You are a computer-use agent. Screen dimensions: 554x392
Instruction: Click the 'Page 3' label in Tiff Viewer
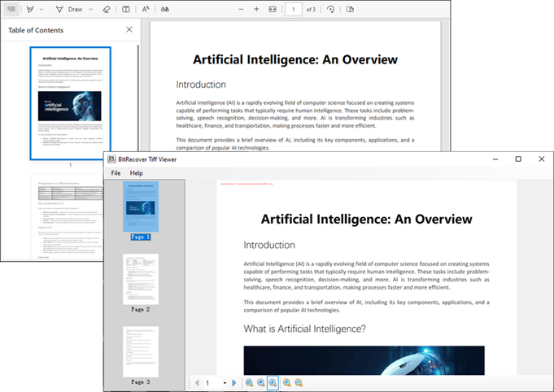(x=141, y=382)
